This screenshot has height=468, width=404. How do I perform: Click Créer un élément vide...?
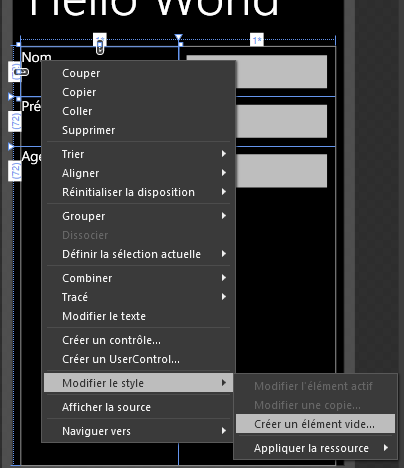point(315,424)
